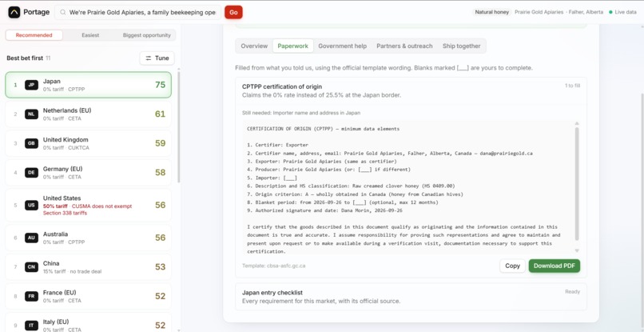This screenshot has width=644, height=332.
Task: Click the search magnifier icon
Action: click(63, 12)
